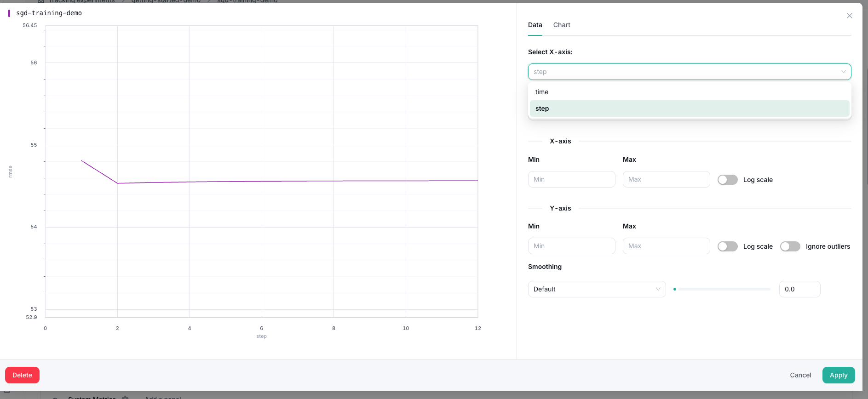The width and height of the screenshot is (868, 399).
Task: Focus the X-axis Max input field
Action: (x=666, y=179)
